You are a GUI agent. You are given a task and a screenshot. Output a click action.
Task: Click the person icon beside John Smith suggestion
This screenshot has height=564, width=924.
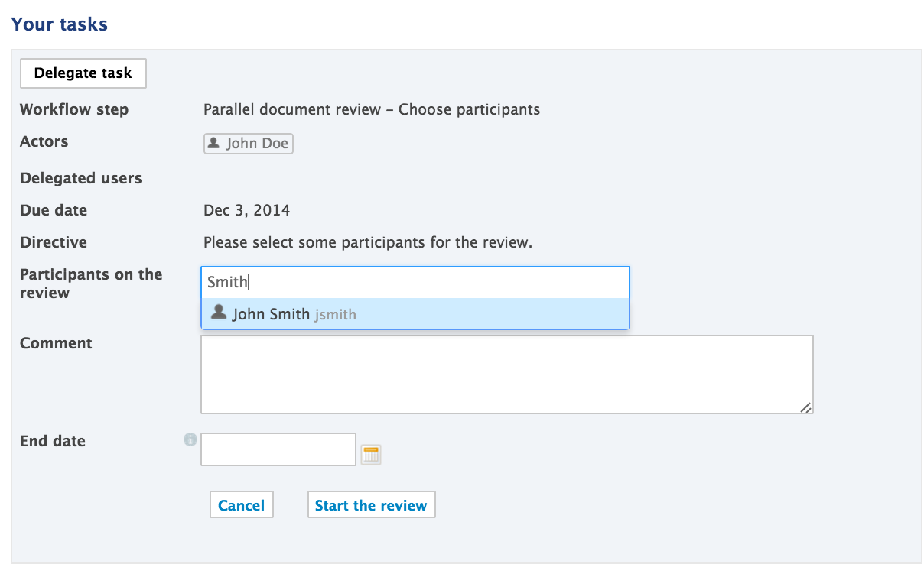click(x=219, y=312)
